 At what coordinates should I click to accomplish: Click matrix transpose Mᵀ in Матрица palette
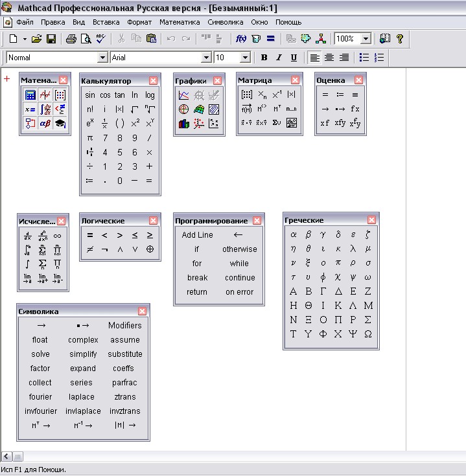[x=277, y=108]
